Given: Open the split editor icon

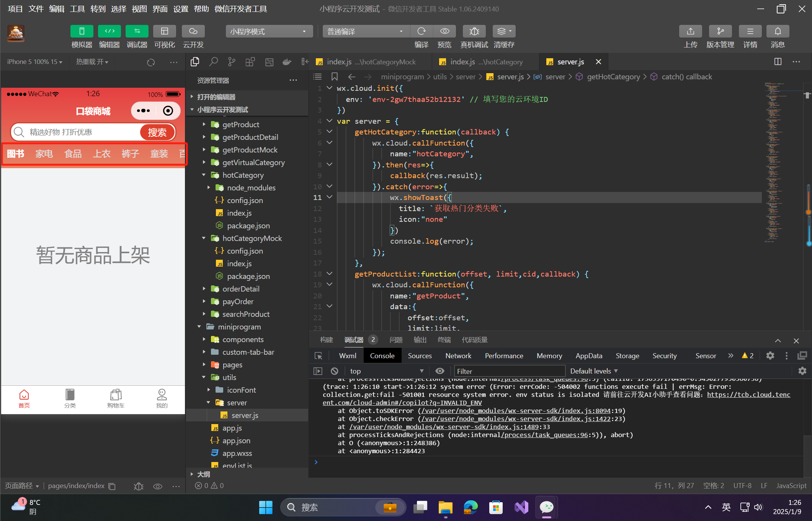Looking at the screenshot, I should coord(778,62).
